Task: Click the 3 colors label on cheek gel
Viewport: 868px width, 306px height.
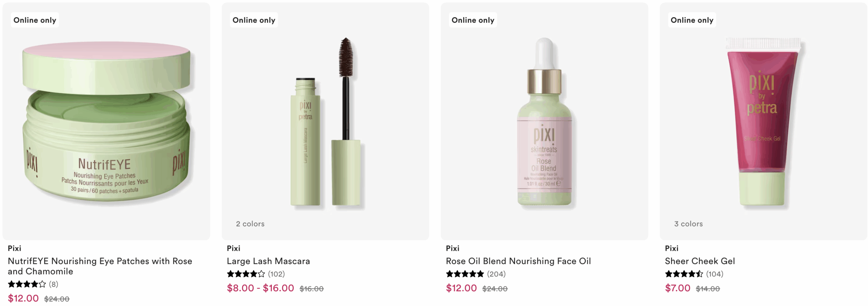Action: 688,224
